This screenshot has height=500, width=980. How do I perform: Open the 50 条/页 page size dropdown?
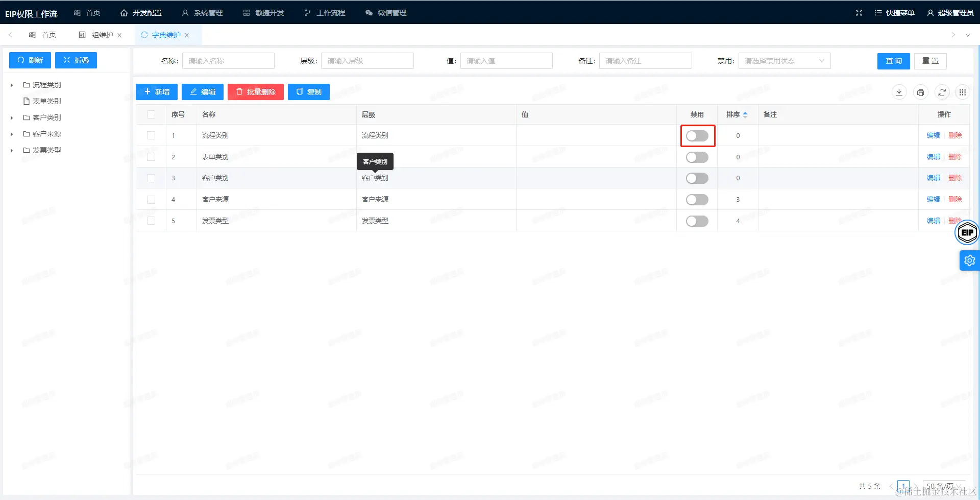click(x=944, y=486)
